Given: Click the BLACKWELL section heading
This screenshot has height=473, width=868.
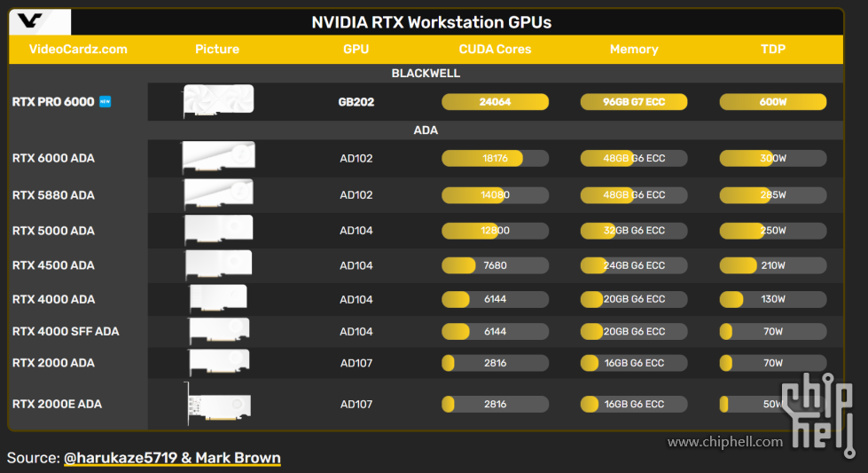Looking at the screenshot, I should coord(426,73).
